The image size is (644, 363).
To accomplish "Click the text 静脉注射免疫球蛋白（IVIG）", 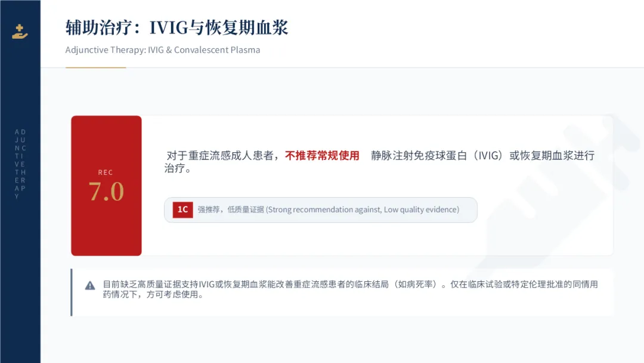I will click(x=437, y=155).
